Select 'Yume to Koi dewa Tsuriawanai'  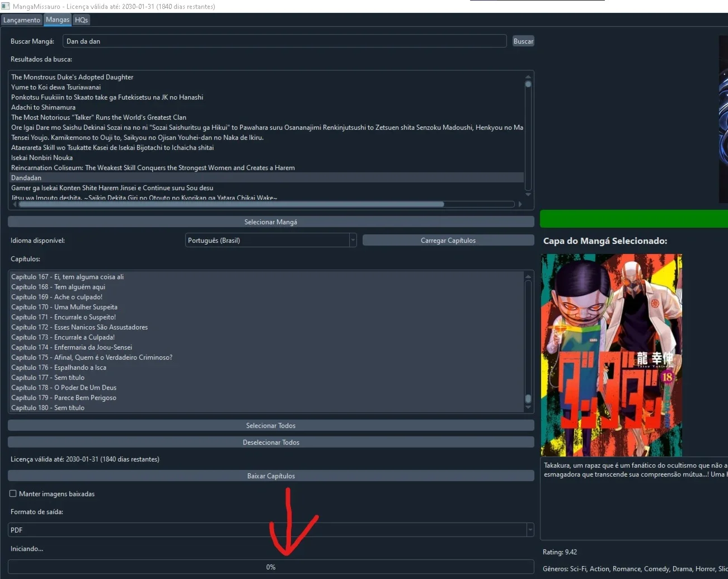[266, 87]
